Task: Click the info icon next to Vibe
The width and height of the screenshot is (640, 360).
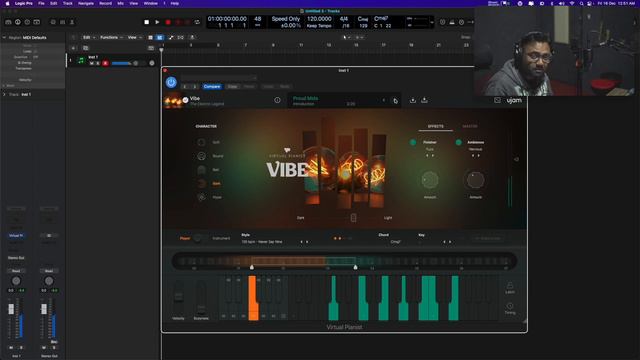Action: (278, 100)
